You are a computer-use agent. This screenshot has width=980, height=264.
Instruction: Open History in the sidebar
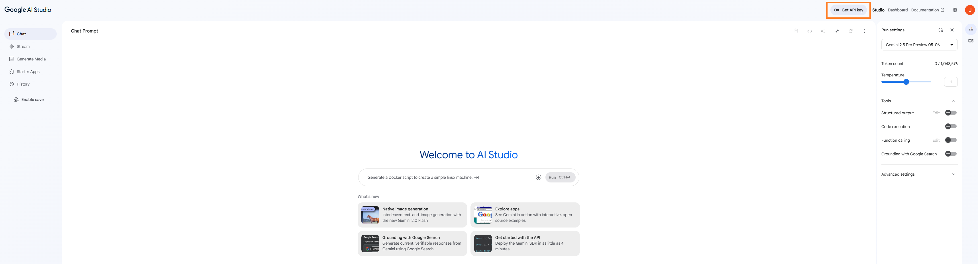[x=30, y=84]
